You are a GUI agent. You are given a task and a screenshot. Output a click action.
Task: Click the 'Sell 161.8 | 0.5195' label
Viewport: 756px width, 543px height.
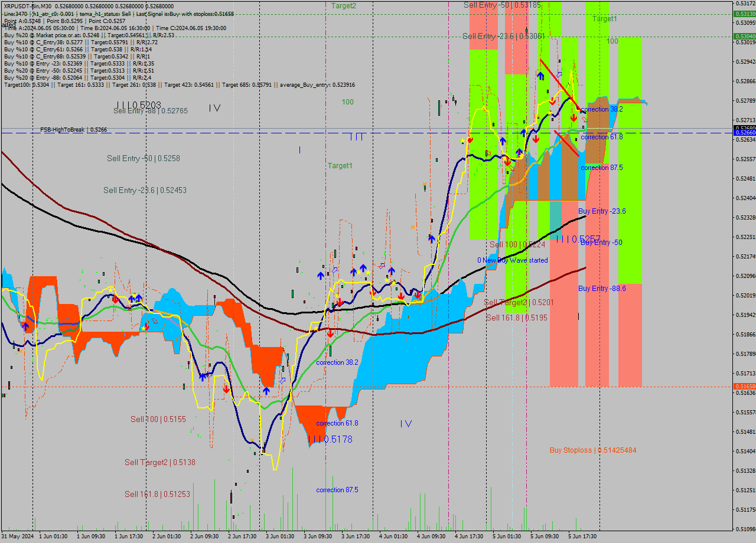tap(517, 318)
